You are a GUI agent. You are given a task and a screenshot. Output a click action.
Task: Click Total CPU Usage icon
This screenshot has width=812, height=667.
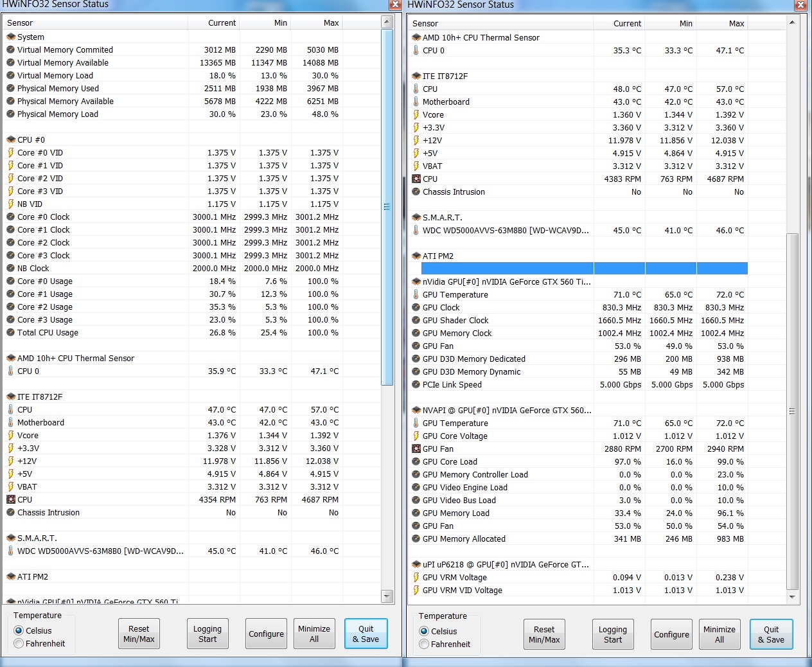click(x=11, y=333)
